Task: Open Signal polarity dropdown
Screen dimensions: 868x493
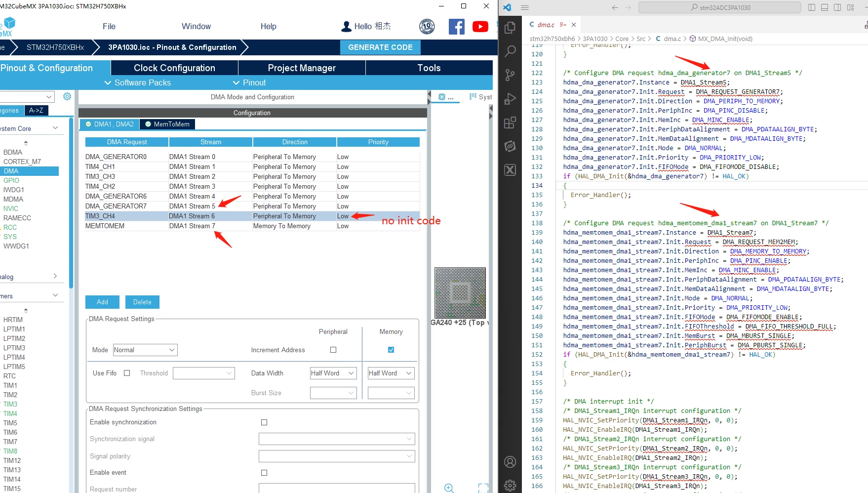Action: pos(337,456)
